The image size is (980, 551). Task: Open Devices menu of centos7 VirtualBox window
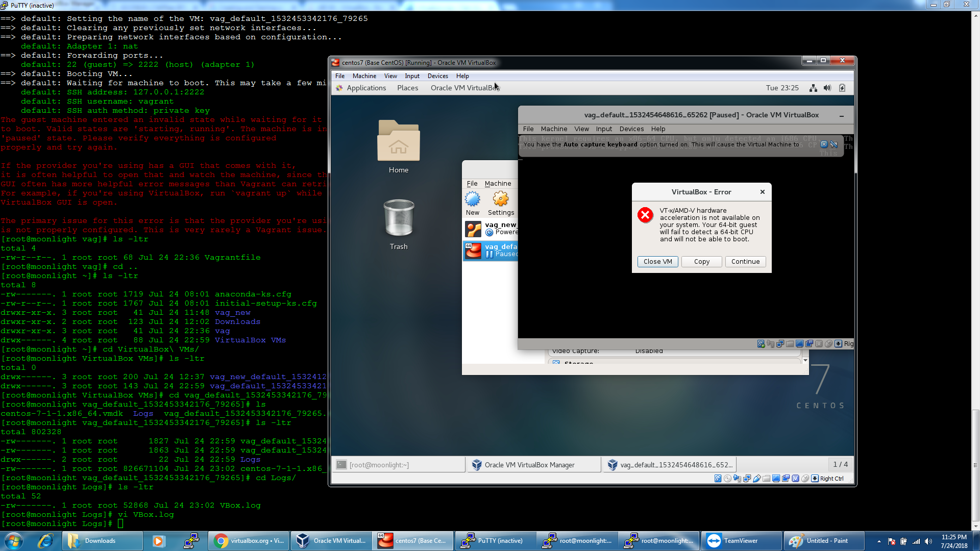[x=438, y=76]
